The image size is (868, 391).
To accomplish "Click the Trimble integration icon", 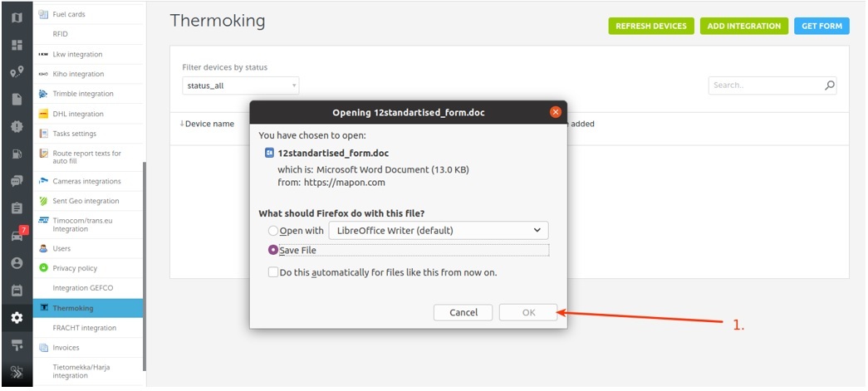I will click(x=43, y=94).
